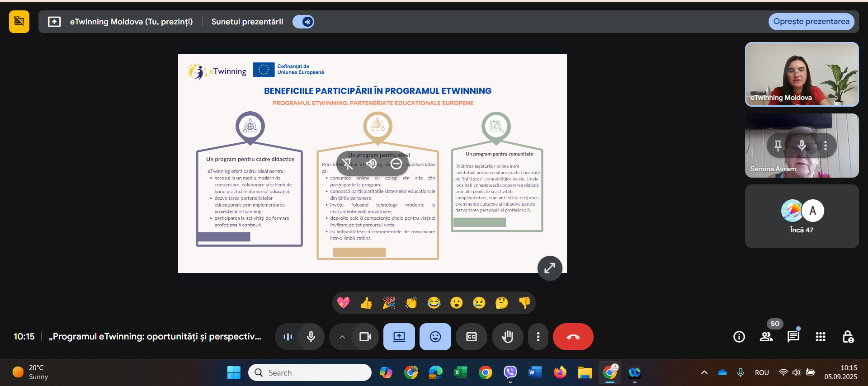Show the participants list with 50 people
The width and height of the screenshot is (868, 386).
(x=766, y=337)
